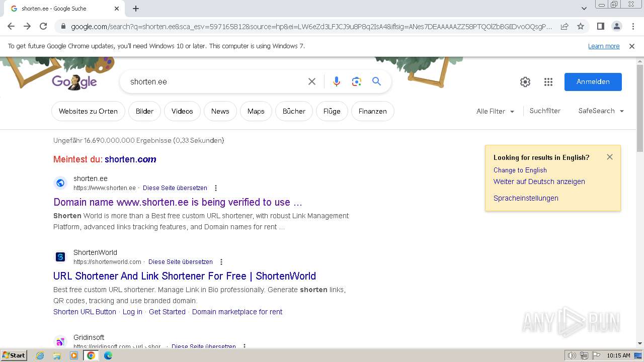Open tab search dropdown arrow
The height and width of the screenshot is (362, 644).
[584, 9]
